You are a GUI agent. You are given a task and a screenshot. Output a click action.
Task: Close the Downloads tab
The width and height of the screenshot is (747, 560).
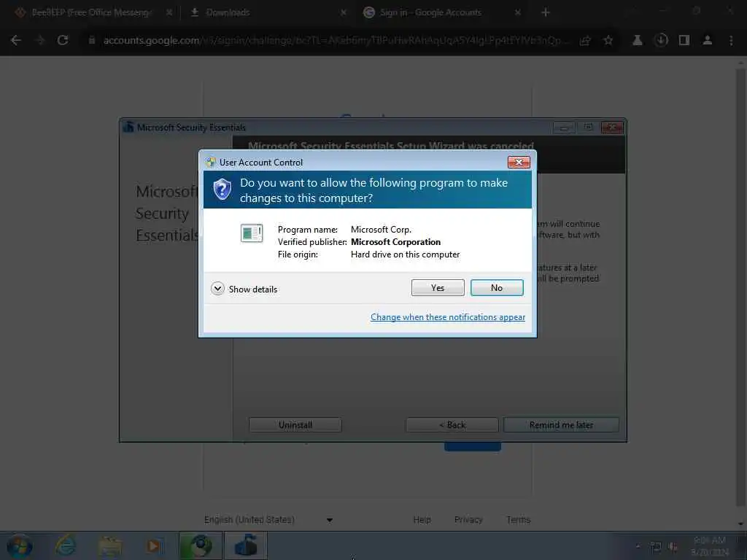344,12
